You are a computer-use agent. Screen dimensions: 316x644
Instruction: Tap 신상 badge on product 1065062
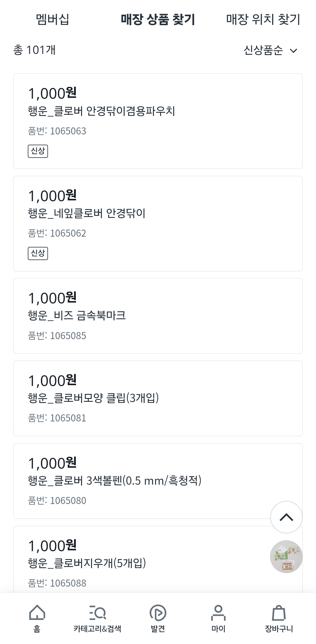(38, 253)
